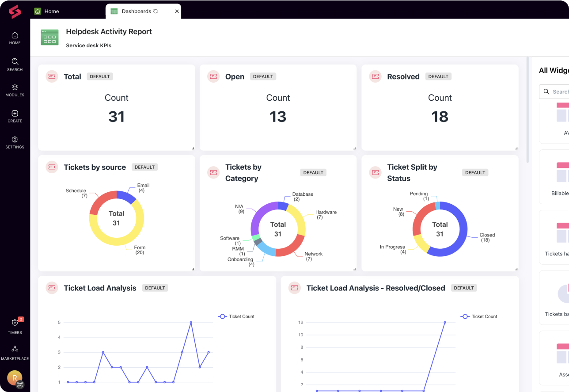Select the Dashboards tab
This screenshot has height=392, width=569.
[136, 11]
